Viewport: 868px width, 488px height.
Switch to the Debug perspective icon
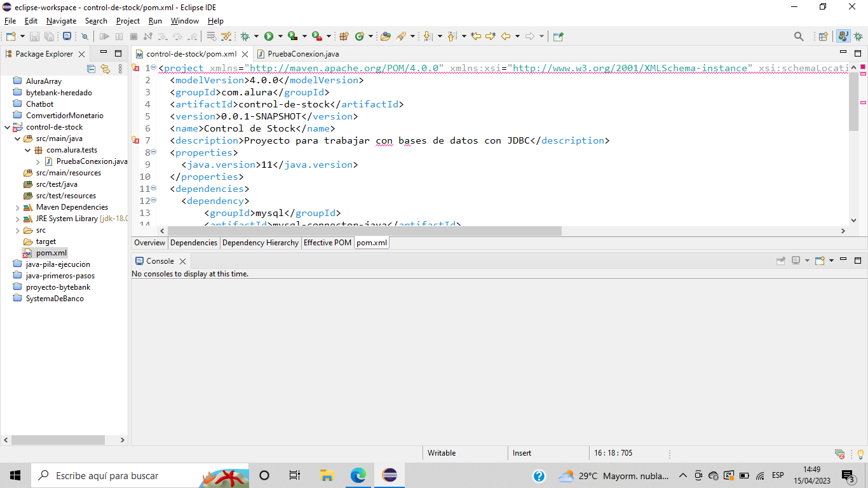click(x=858, y=37)
